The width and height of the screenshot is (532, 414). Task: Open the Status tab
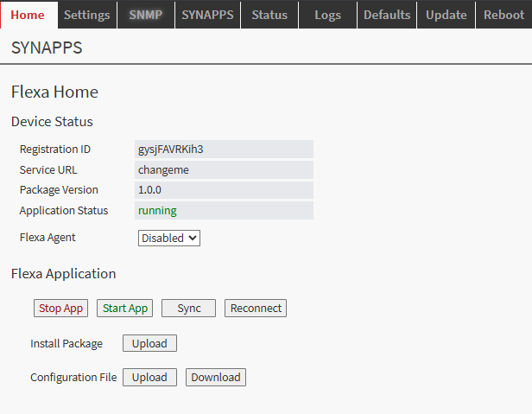pyautogui.click(x=269, y=15)
